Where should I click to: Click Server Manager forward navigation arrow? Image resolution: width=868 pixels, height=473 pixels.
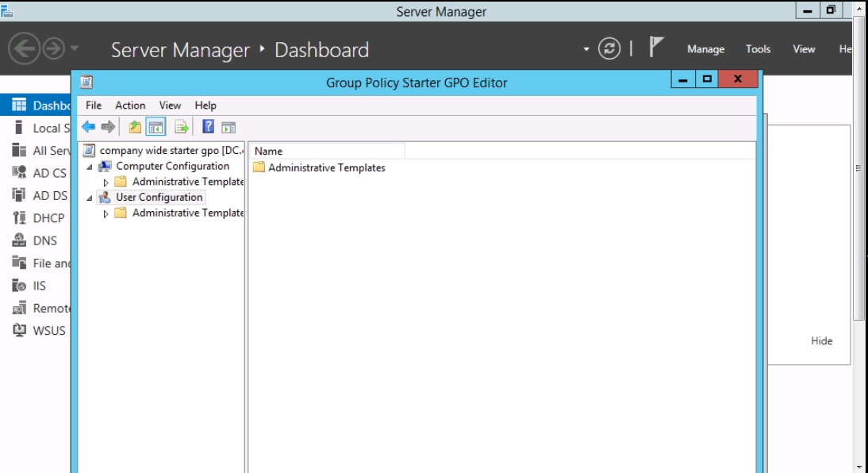click(x=54, y=48)
